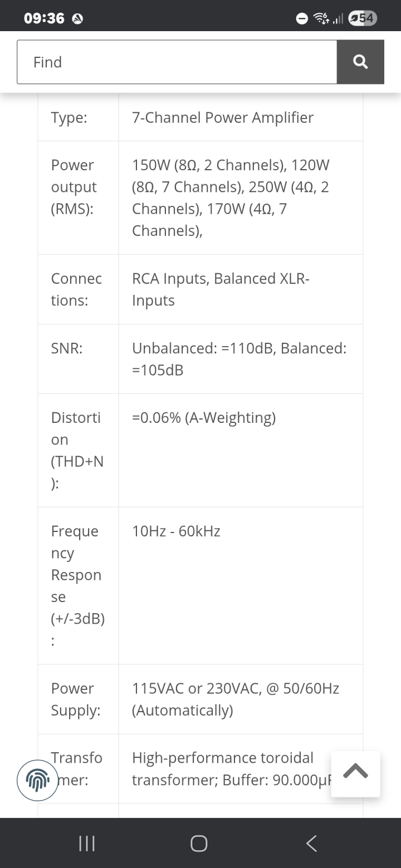Tap the Android home button

coord(199,844)
